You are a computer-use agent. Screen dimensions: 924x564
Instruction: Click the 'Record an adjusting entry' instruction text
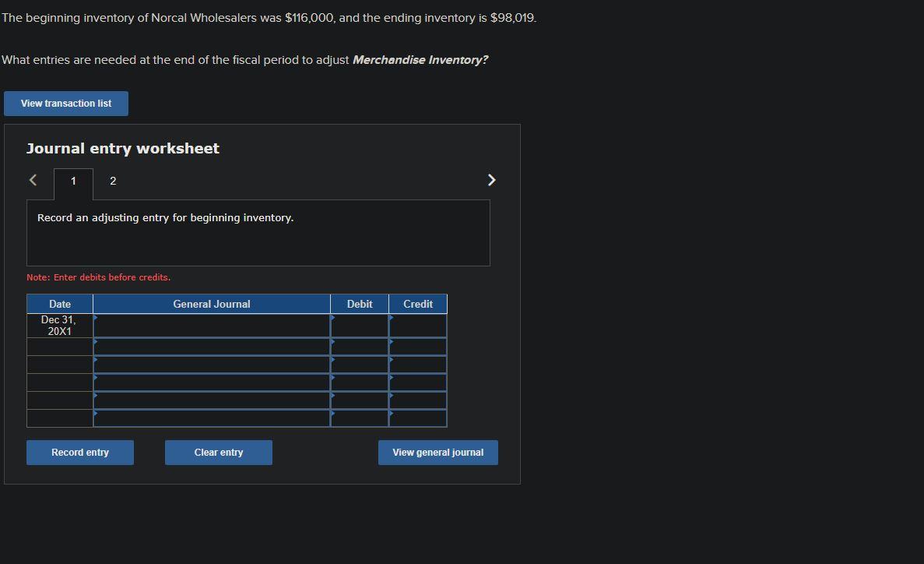click(166, 217)
